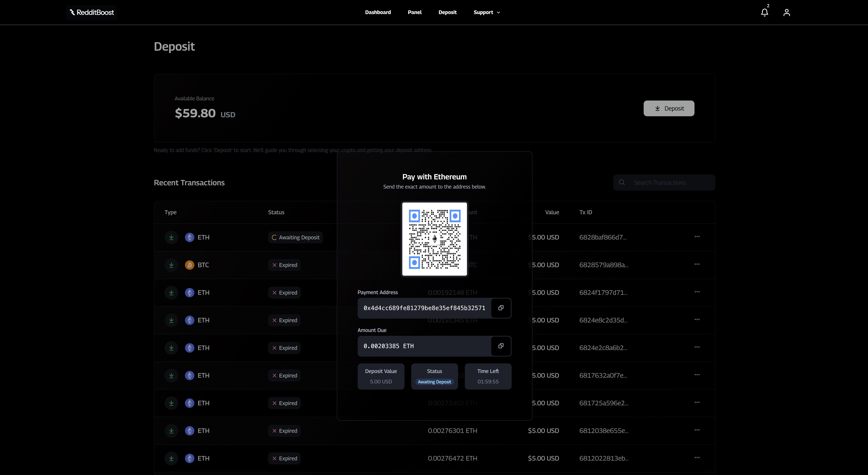Image resolution: width=868 pixels, height=475 pixels.
Task: Click the Pay with Ethereum heading
Action: pyautogui.click(x=434, y=177)
